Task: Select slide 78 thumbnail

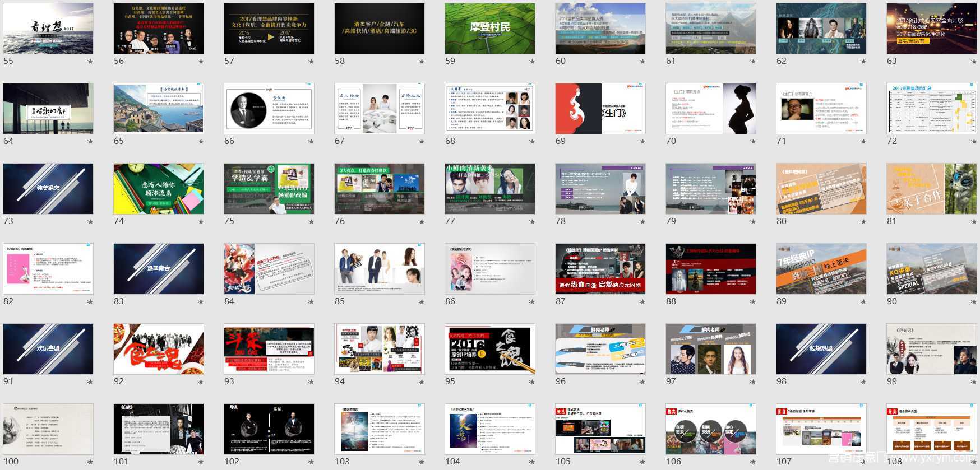Action: [x=600, y=189]
